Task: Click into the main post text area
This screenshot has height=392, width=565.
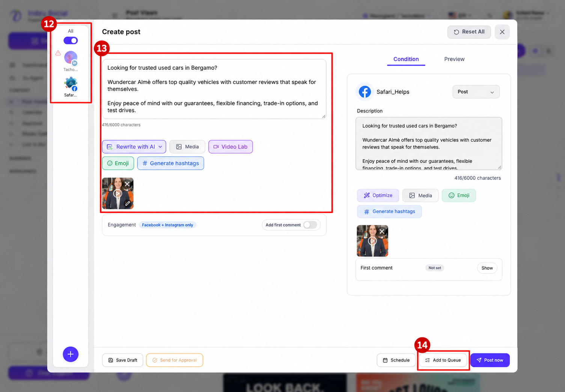Action: (x=214, y=89)
